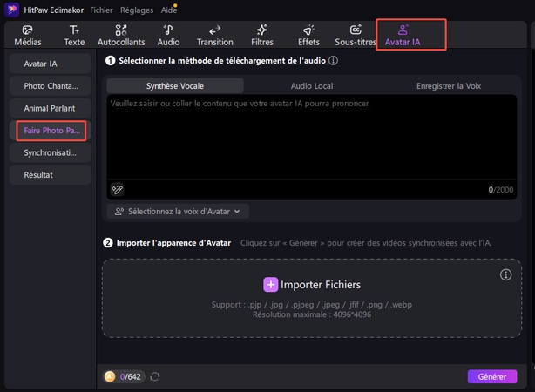Screen dimensions: 535x392
Task: Click the info icon beside audio method heading
Action: tap(334, 61)
